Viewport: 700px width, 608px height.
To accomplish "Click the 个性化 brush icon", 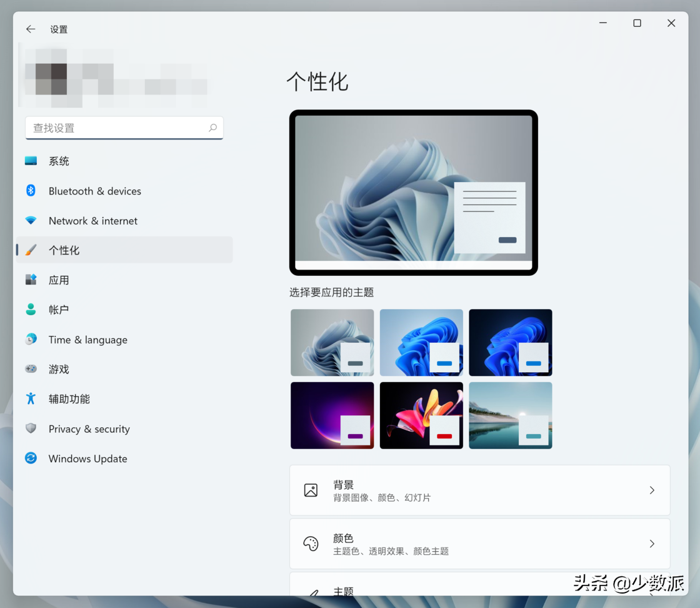I will tap(31, 250).
